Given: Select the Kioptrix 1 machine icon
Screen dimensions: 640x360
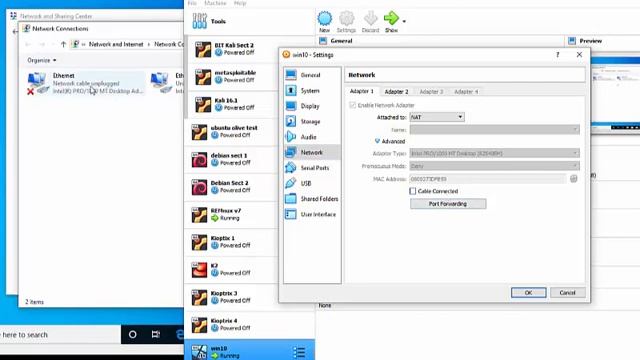Looking at the screenshot, I should (x=199, y=242).
